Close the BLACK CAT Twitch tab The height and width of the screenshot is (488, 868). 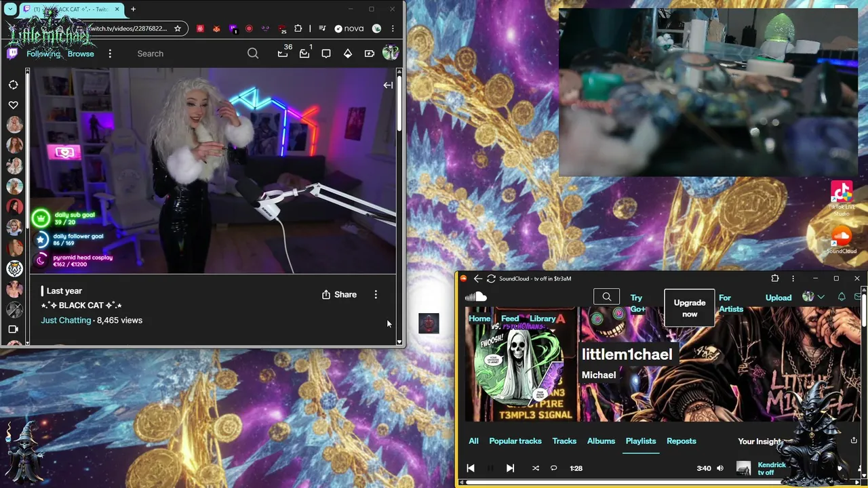(x=117, y=9)
